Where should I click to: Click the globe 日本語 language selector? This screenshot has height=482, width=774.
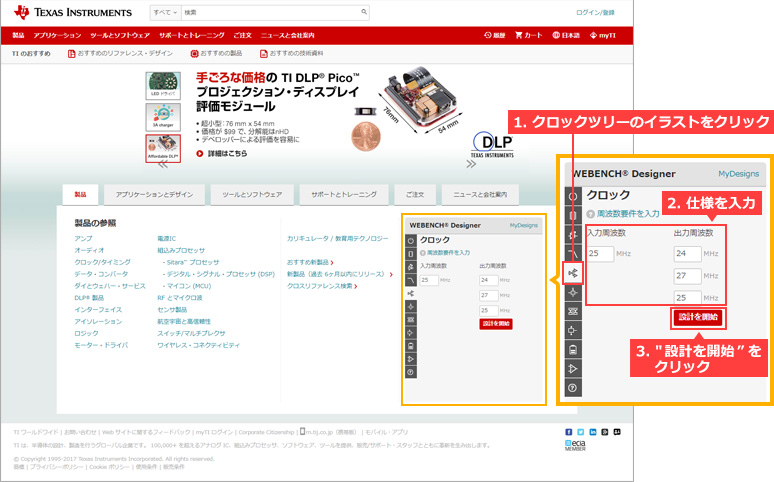pos(566,35)
